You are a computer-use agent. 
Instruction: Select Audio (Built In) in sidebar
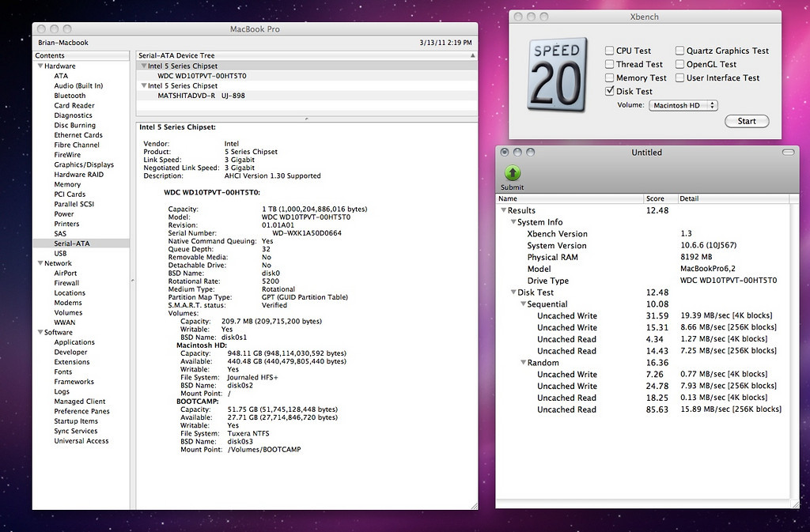[78, 85]
